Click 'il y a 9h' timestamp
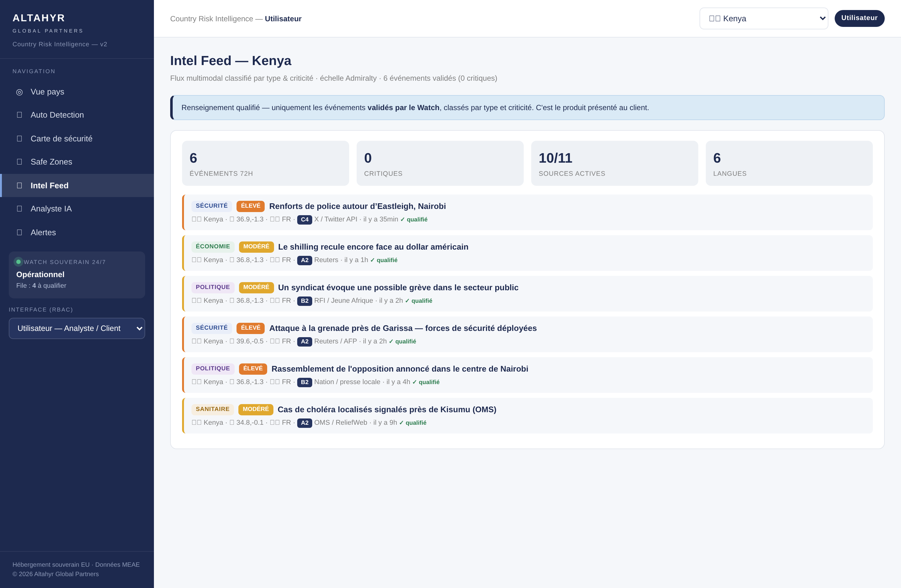 385,423
